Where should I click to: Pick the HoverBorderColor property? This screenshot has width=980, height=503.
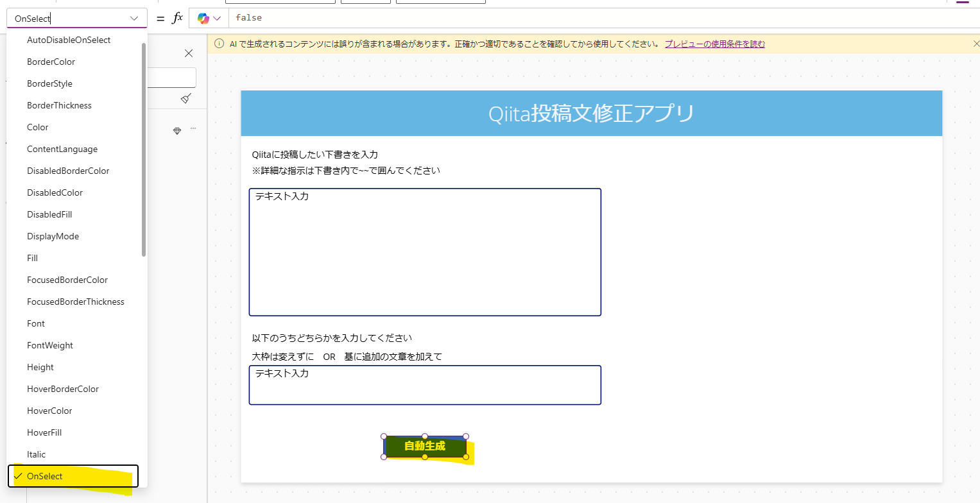63,389
